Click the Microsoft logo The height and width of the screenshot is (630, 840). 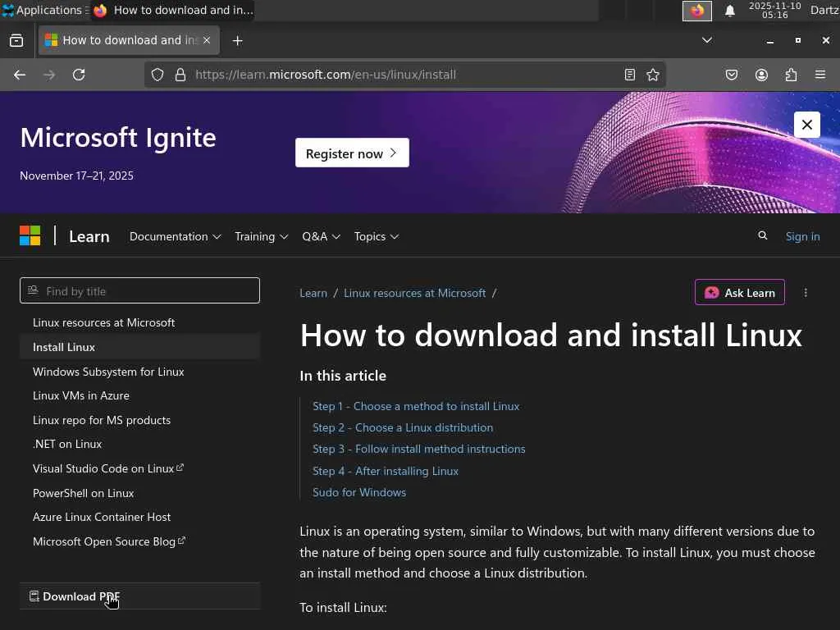[x=30, y=235]
